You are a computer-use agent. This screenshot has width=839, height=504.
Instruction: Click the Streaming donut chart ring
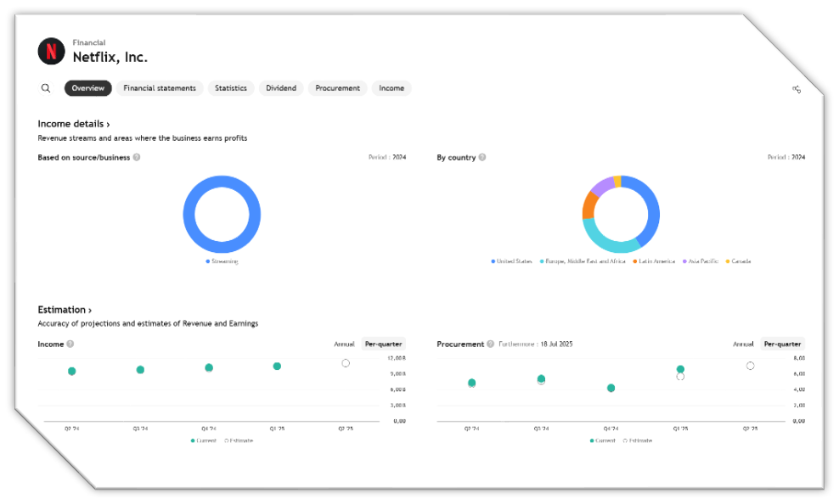[x=222, y=182]
